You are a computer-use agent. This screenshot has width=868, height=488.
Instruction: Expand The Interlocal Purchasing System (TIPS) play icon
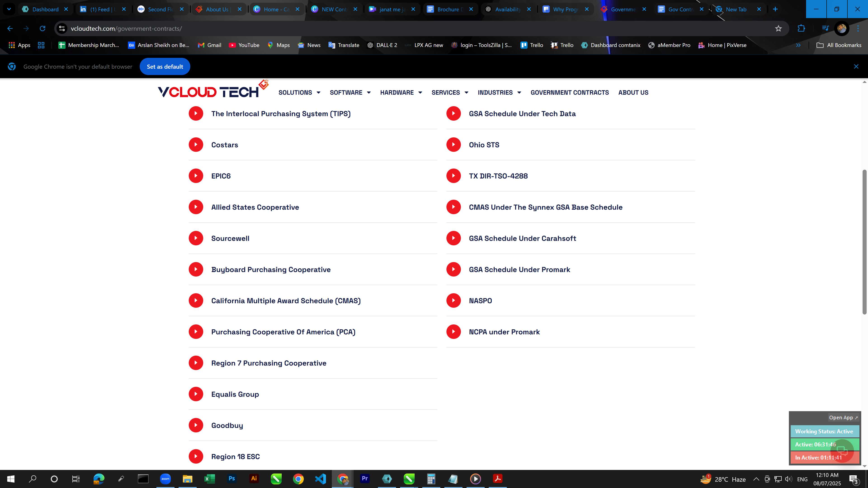pyautogui.click(x=196, y=113)
